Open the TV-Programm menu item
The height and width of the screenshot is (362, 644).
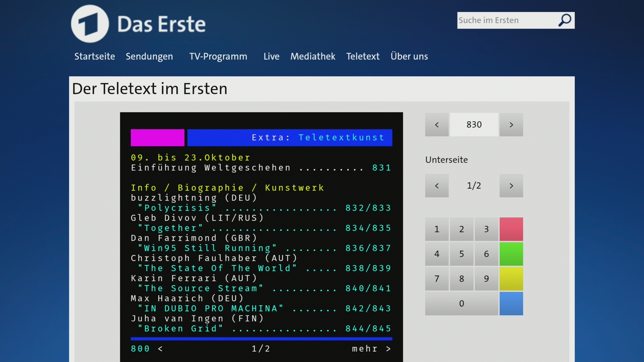(218, 56)
